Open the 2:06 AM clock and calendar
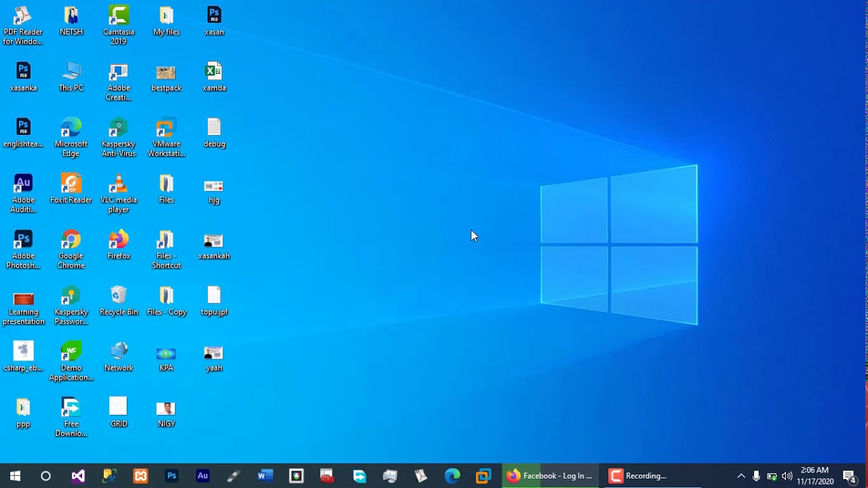The image size is (868, 488). point(815,476)
